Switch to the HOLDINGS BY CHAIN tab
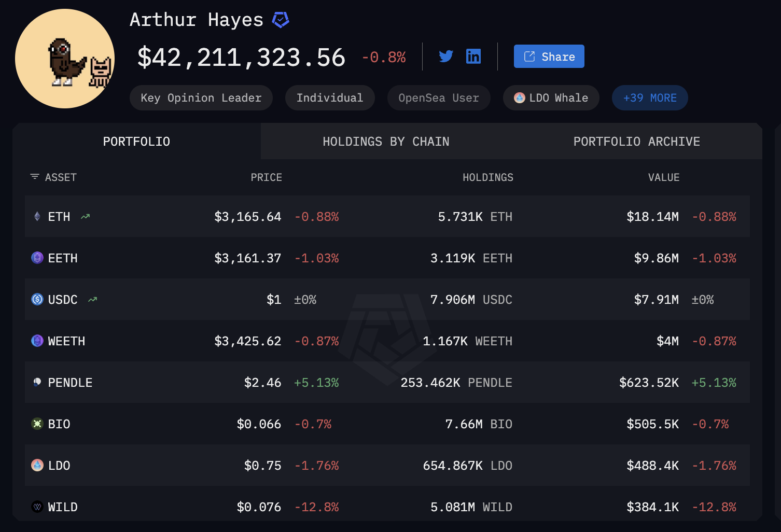781x532 pixels. tap(386, 141)
